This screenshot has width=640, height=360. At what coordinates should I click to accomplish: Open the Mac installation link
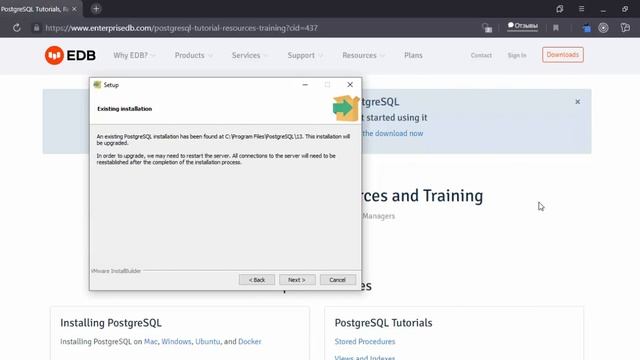pyautogui.click(x=151, y=341)
